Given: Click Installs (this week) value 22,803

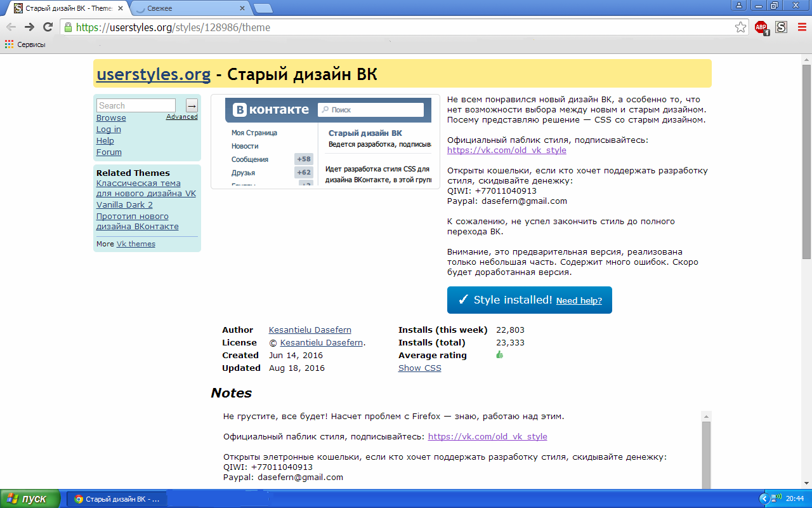Looking at the screenshot, I should click(510, 330).
